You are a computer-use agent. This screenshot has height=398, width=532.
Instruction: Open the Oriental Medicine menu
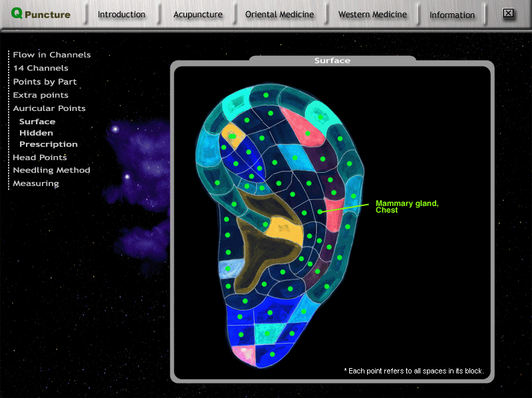click(x=279, y=15)
